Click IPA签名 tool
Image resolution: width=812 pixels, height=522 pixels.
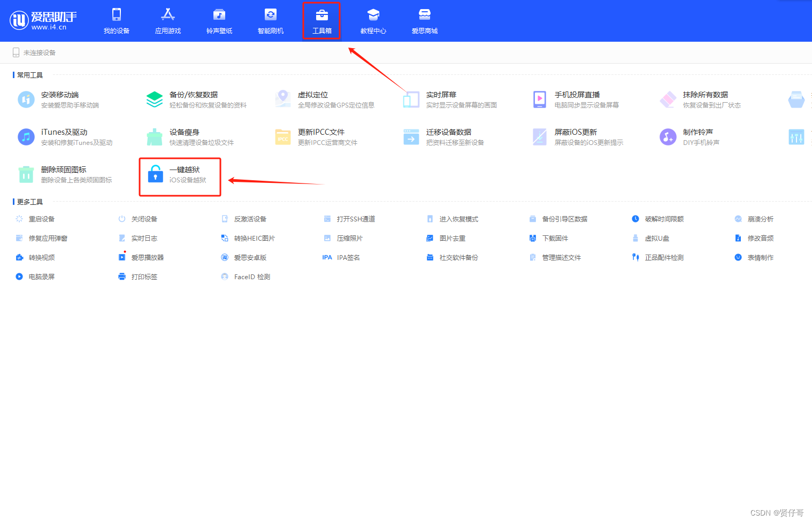[342, 257]
